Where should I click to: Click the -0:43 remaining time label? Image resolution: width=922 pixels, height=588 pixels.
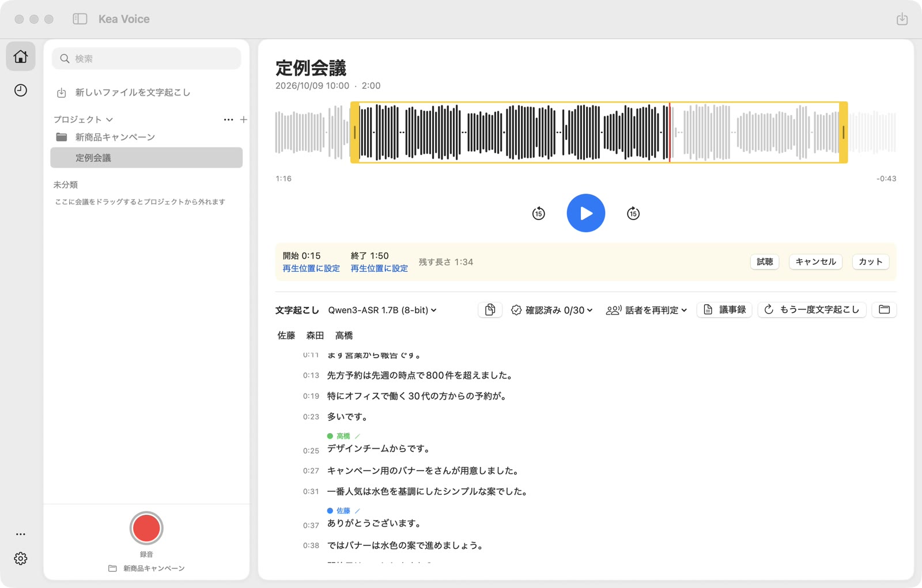tap(886, 179)
